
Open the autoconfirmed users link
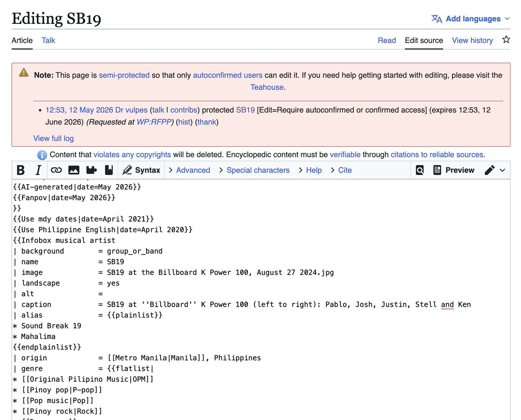(228, 75)
